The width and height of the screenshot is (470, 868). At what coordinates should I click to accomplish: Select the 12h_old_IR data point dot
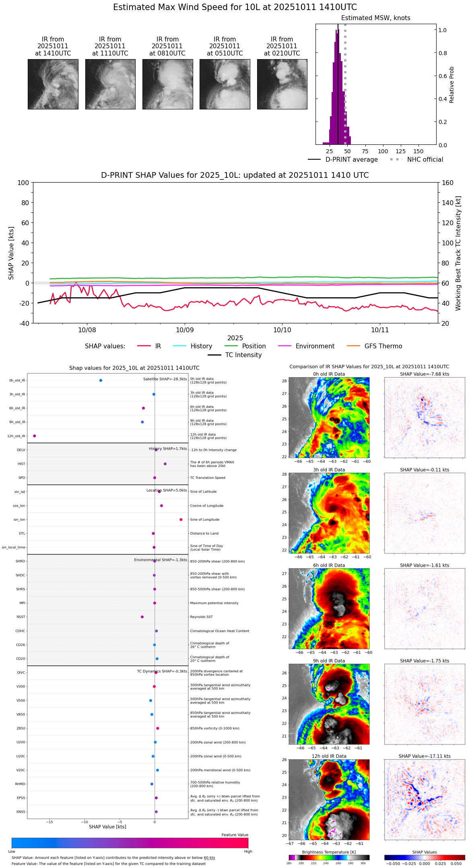tap(35, 436)
